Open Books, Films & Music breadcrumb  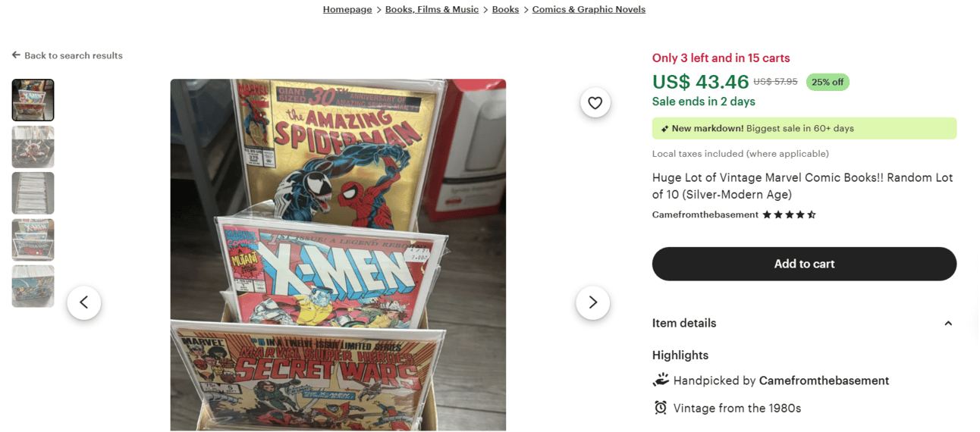coord(432,10)
